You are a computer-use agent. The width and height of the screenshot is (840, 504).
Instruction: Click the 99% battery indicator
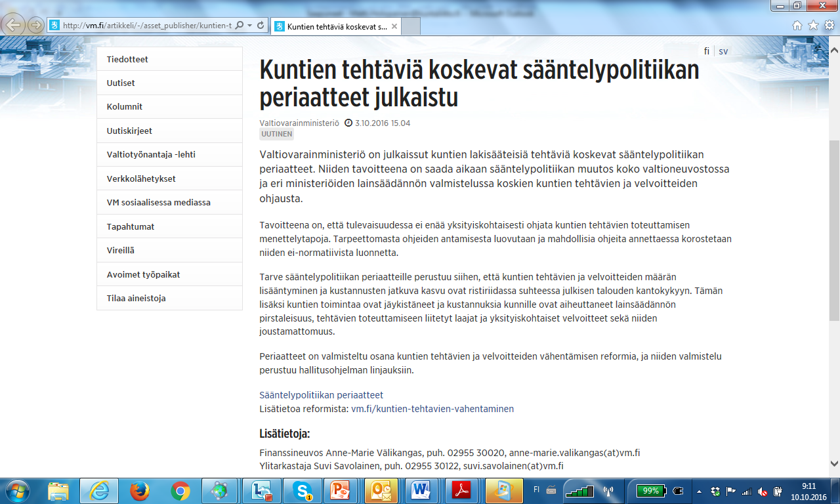[x=651, y=491]
